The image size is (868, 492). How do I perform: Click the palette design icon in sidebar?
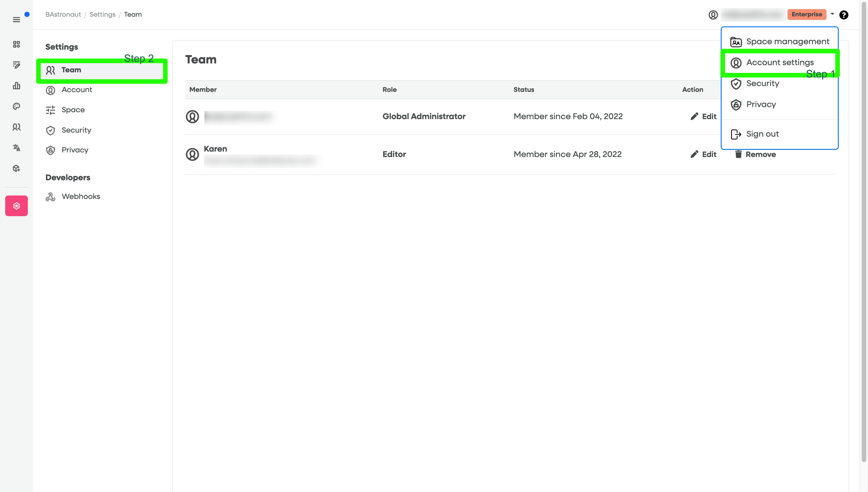[x=16, y=106]
